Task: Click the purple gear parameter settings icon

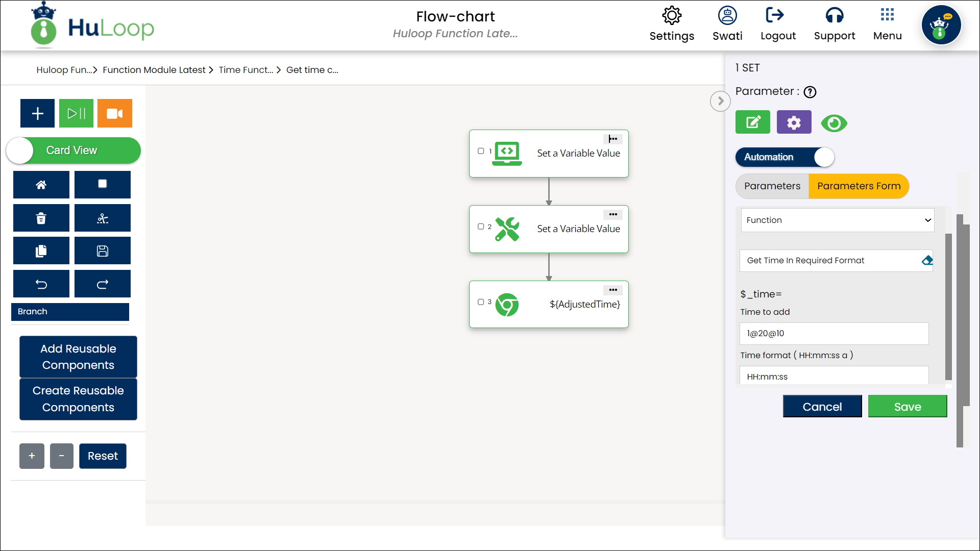Action: pyautogui.click(x=794, y=122)
